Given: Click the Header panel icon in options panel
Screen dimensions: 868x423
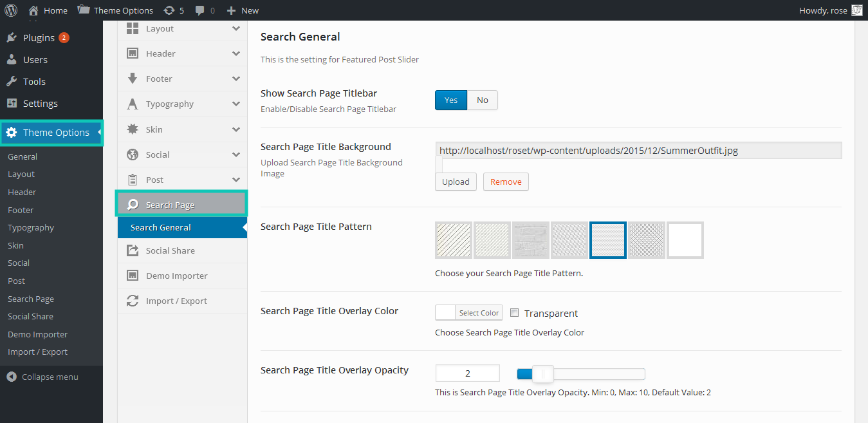Looking at the screenshot, I should click(133, 53).
